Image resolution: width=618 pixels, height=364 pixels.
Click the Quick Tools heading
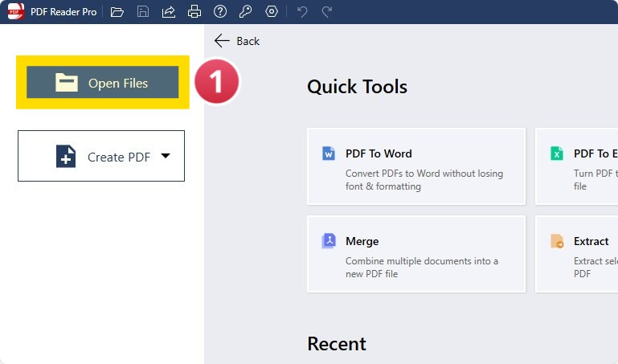coord(357,87)
